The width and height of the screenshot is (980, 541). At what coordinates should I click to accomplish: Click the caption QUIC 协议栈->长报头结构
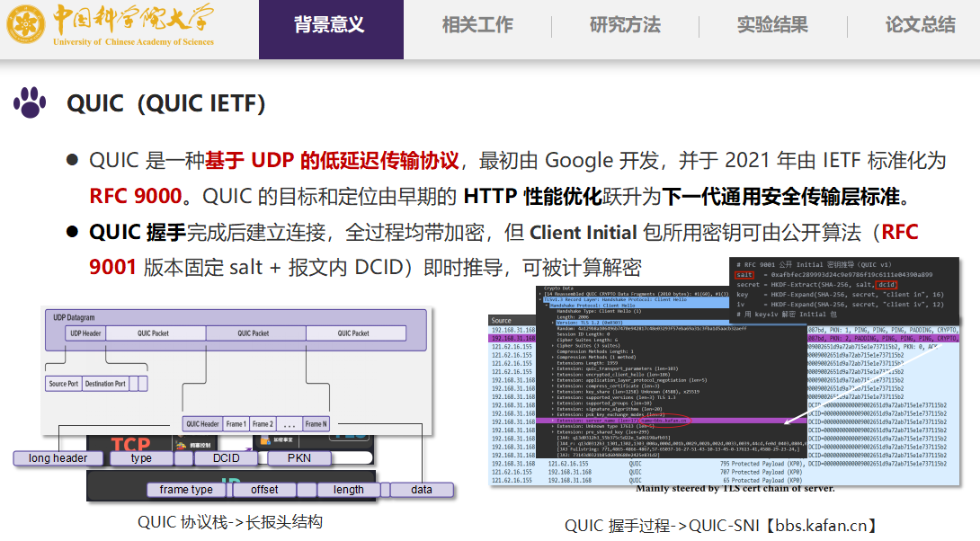(230, 522)
